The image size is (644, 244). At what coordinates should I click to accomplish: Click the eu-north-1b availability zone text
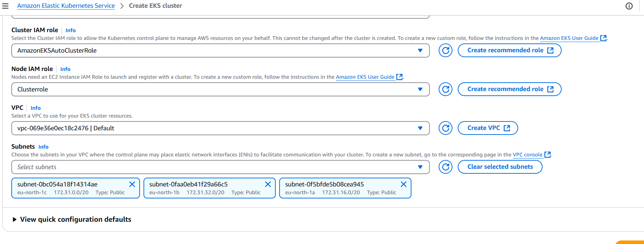[164, 192]
